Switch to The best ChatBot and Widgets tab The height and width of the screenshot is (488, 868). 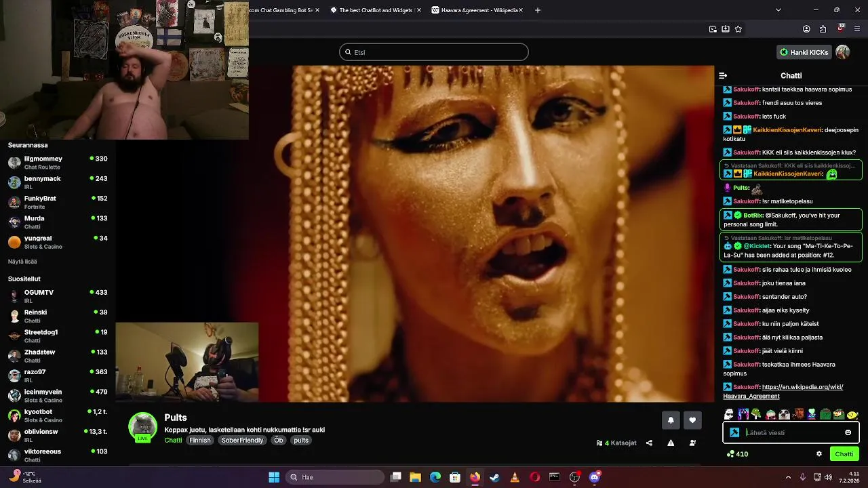375,10
